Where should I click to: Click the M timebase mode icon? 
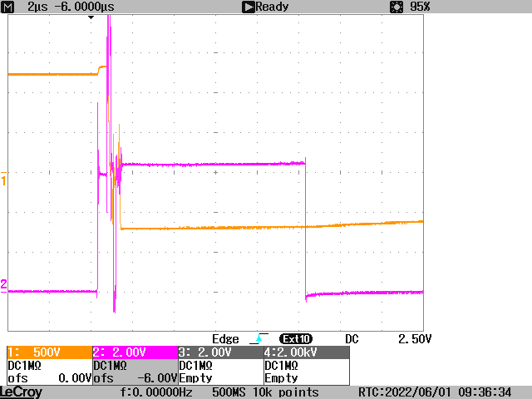[x=7, y=7]
